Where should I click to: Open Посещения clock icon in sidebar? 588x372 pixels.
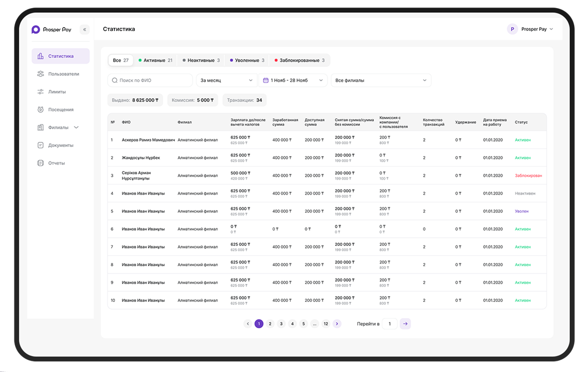pyautogui.click(x=41, y=110)
